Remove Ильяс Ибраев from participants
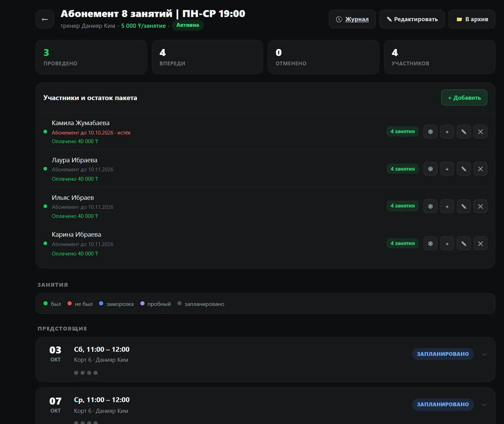Screen dimensions: 504x424 pyautogui.click(x=480, y=206)
